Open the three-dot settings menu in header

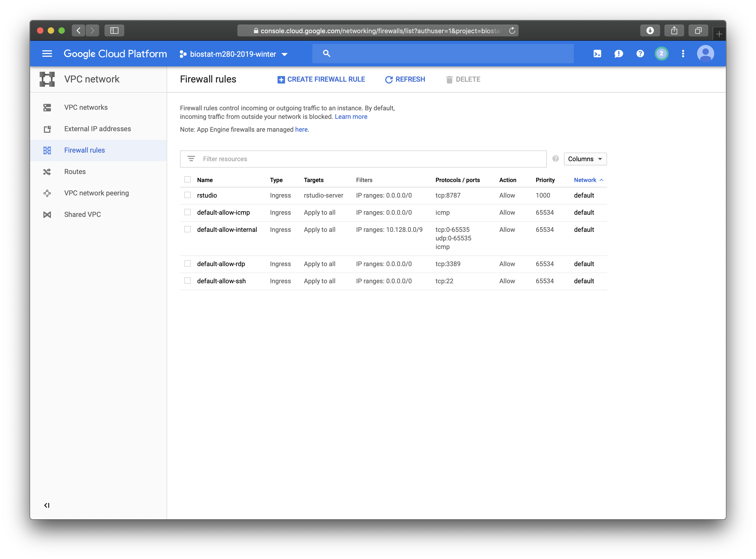coord(683,54)
